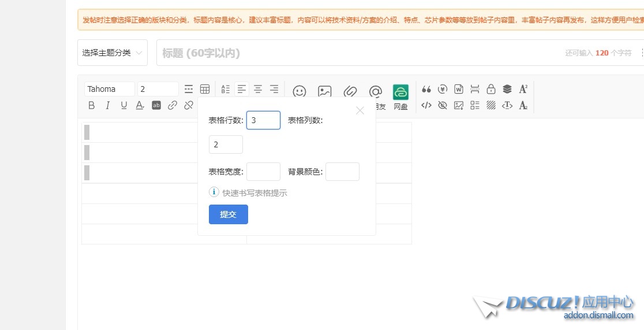Click the padlock icon in toolbar
Screen dimensions: 644x330
pyautogui.click(x=491, y=89)
